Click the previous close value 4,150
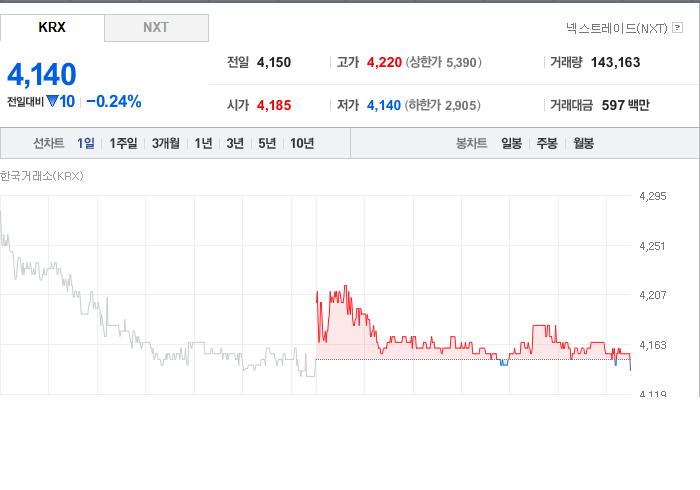Viewport: 700px width, 490px height. point(274,62)
